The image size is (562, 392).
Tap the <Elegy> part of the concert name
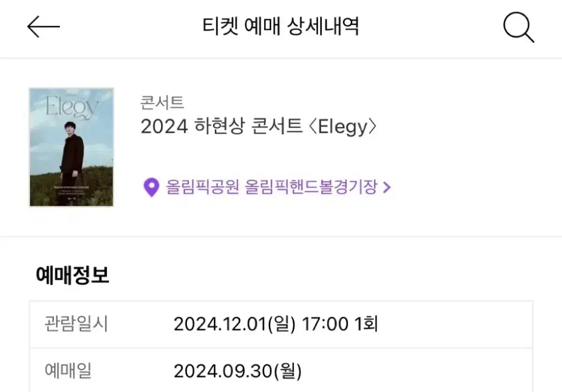coord(343,127)
